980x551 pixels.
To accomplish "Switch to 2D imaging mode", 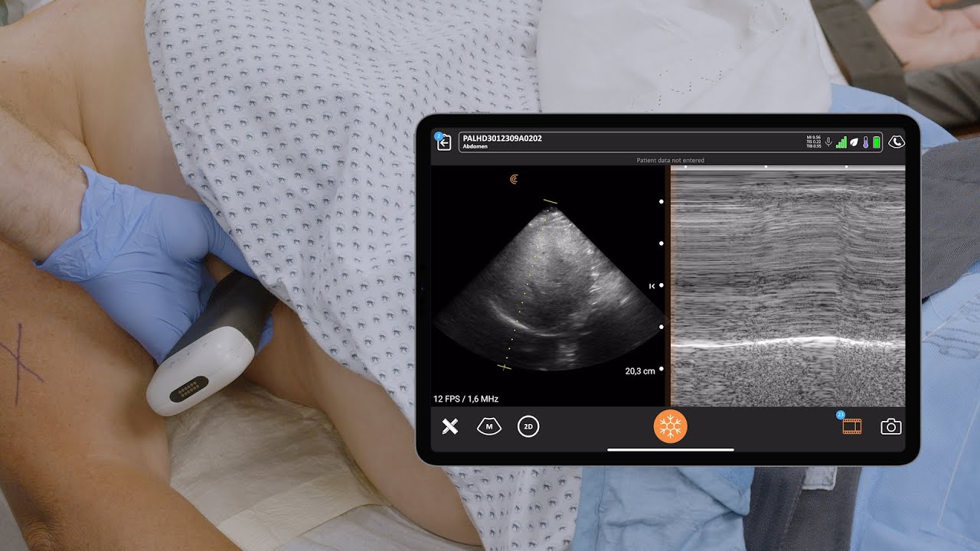I will tap(528, 427).
